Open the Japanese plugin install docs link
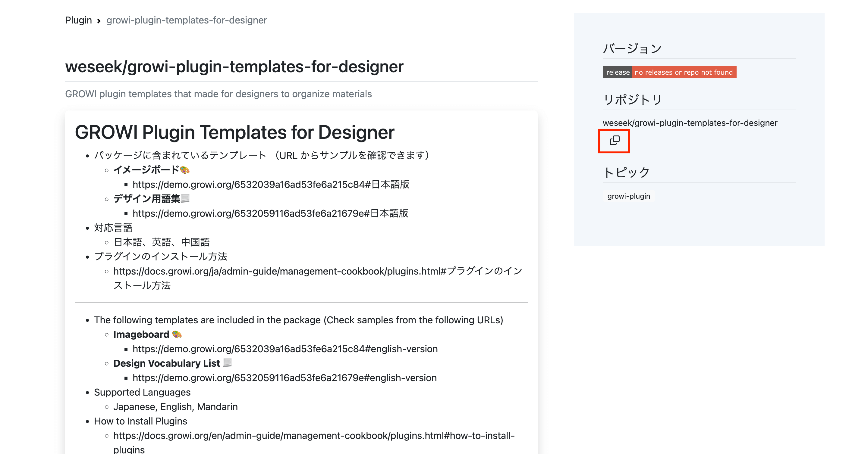Viewport: 868px width, 454px height. 318,278
